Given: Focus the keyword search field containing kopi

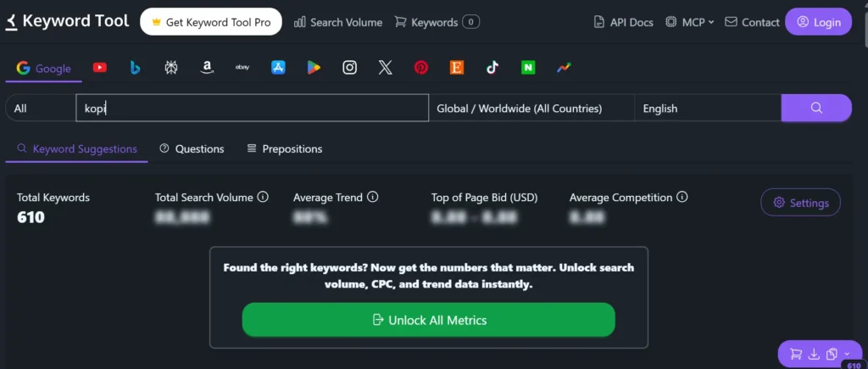Looking at the screenshot, I should click(252, 108).
